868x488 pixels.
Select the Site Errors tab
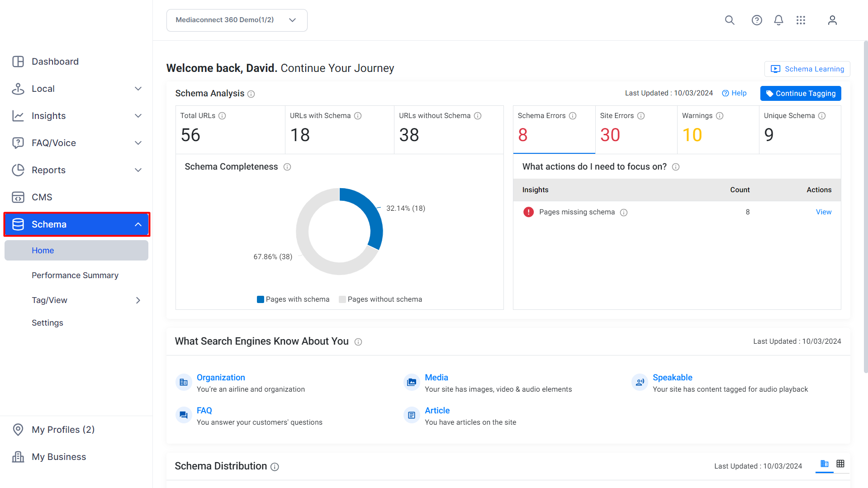coord(636,130)
